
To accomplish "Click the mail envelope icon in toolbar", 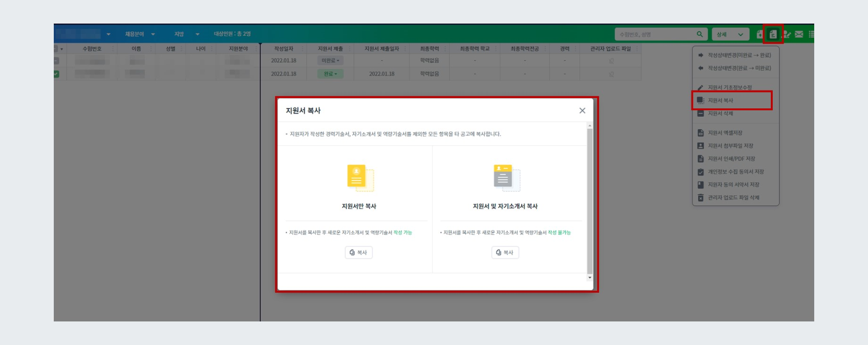I will [x=799, y=34].
